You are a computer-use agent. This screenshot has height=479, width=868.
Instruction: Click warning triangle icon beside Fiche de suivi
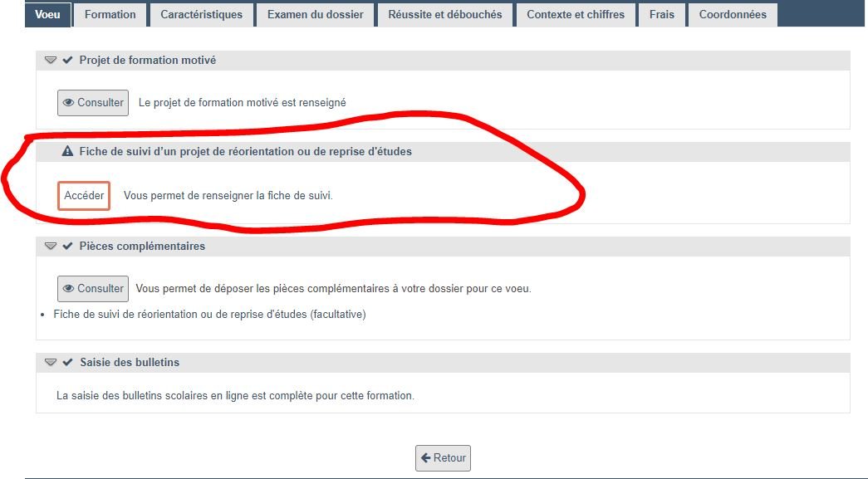click(x=67, y=151)
